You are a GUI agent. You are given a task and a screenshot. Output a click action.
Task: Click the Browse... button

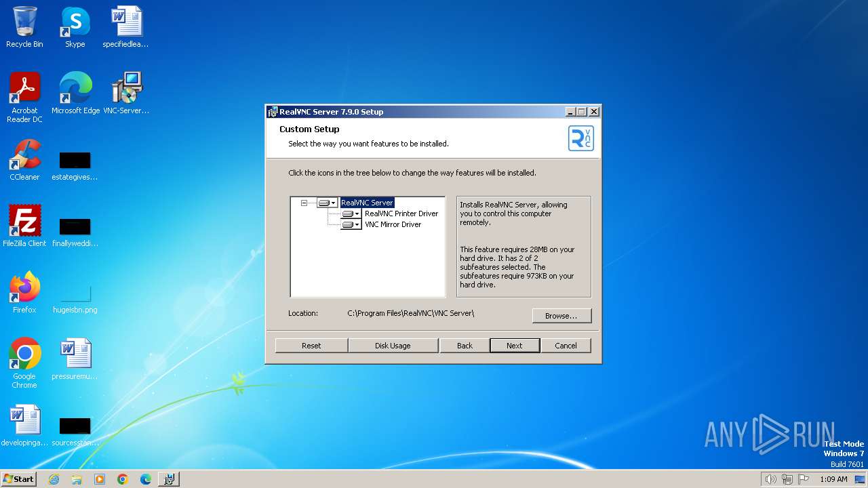[561, 316]
